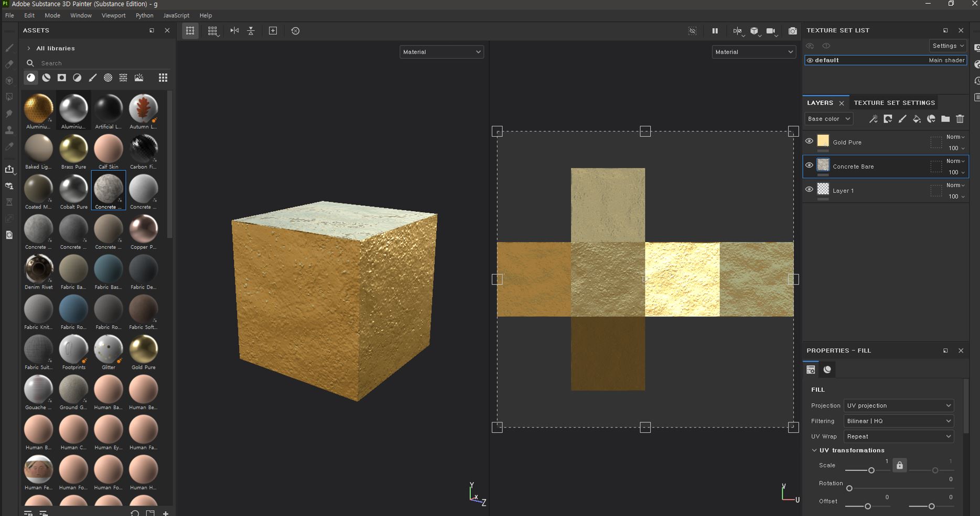Open Gold Pure layer blend mode dropdown
The height and width of the screenshot is (516, 980).
[955, 137]
